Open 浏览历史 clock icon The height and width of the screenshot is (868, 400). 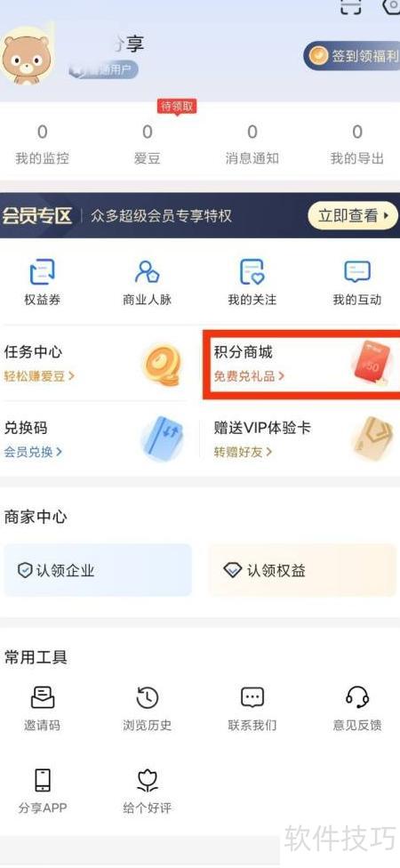pos(148,697)
